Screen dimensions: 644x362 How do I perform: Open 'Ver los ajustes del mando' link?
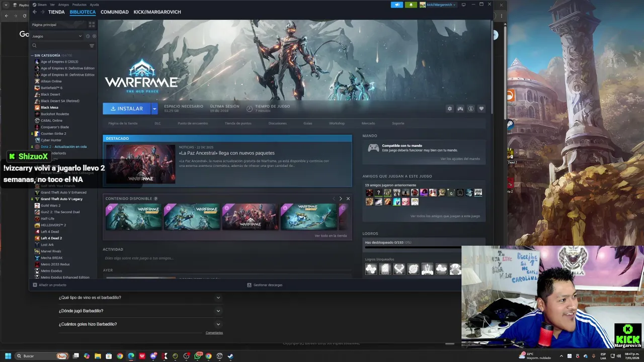[460, 159]
